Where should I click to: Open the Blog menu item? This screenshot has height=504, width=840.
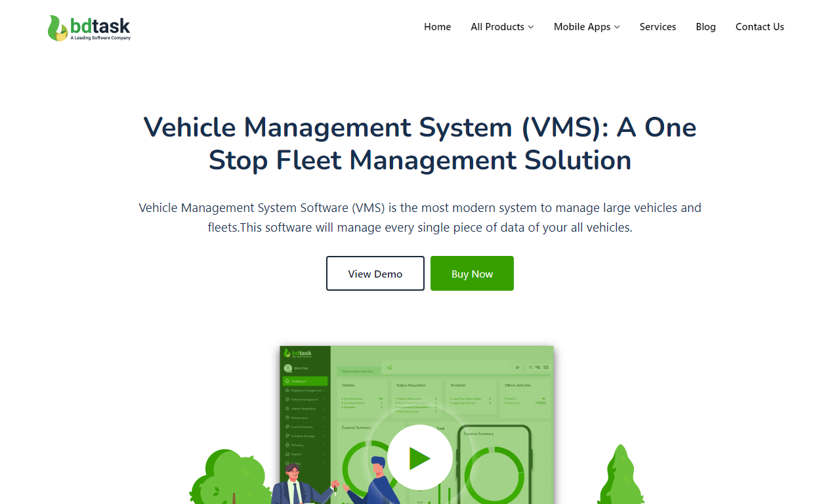pos(705,27)
